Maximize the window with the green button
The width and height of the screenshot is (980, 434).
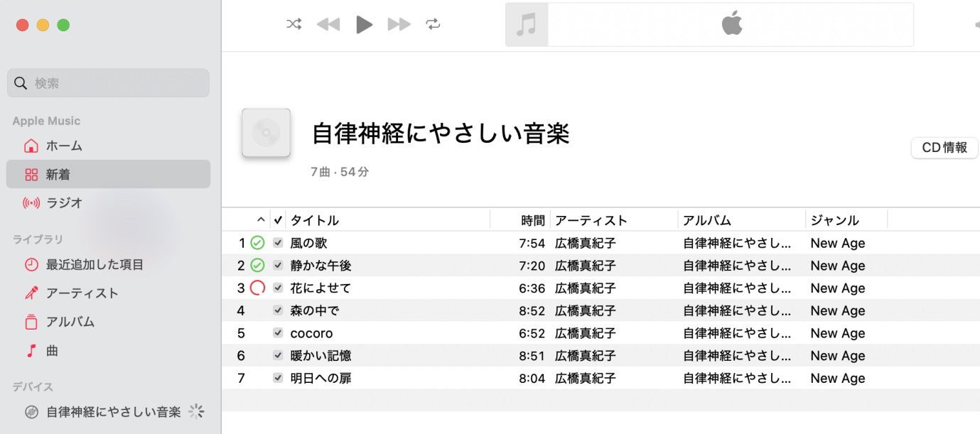click(63, 25)
